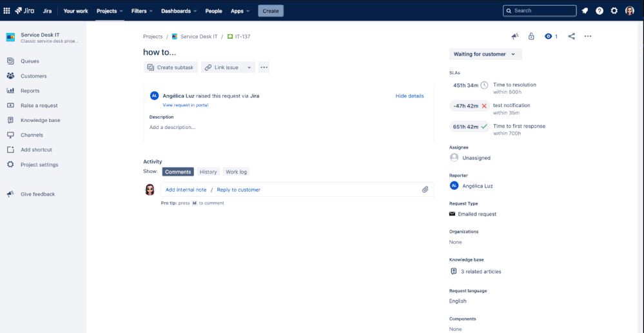Open the Apps menu
This screenshot has width=644, height=333.
click(x=240, y=11)
